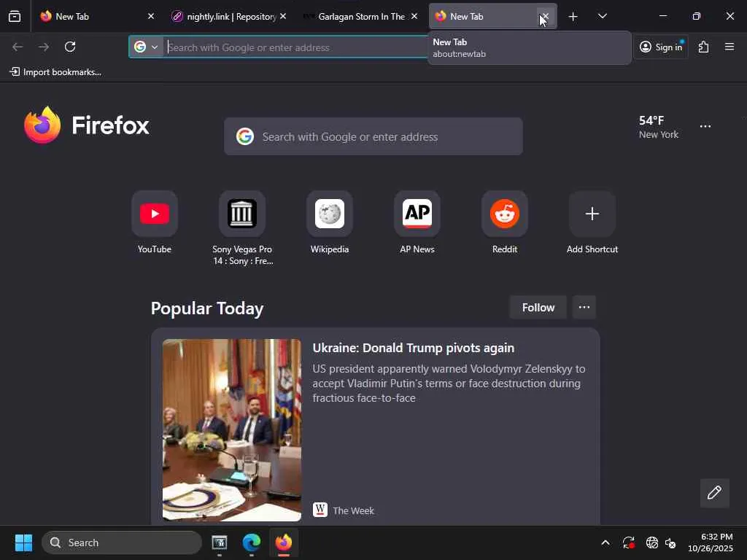Viewport: 747px width, 560px height.
Task: Open headline Ukraine: Donald Trump pivots again
Action: (414, 348)
